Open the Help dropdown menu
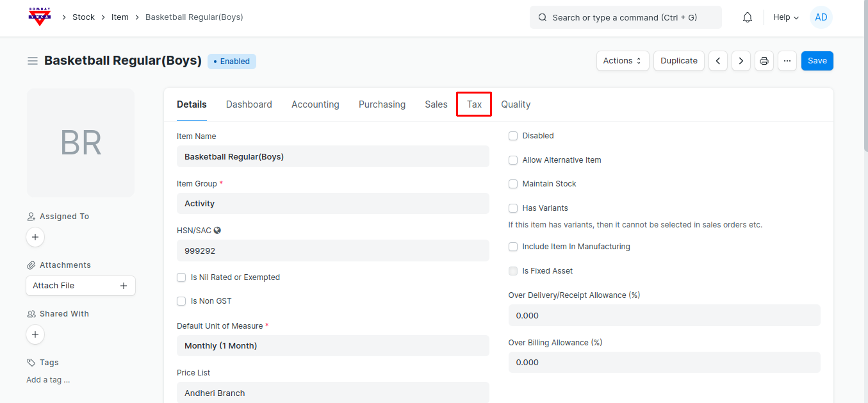The image size is (868, 403). 786,17
